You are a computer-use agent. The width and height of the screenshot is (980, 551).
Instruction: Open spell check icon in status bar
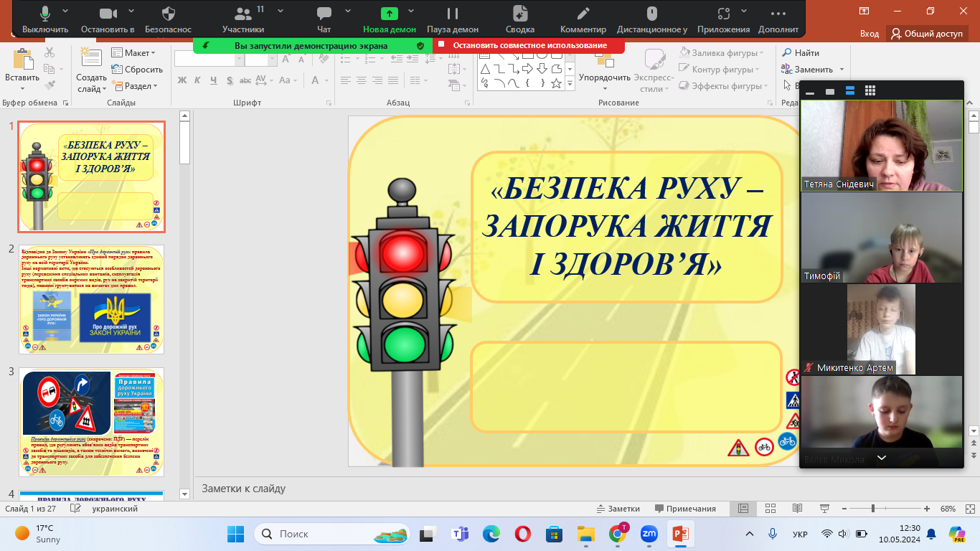[75, 509]
